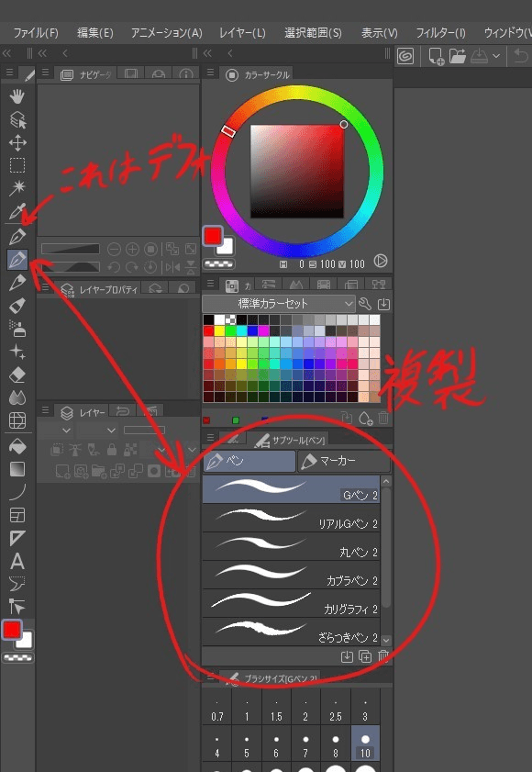532x772 pixels.
Task: Select the Figure line tool
Action: pos(17,492)
